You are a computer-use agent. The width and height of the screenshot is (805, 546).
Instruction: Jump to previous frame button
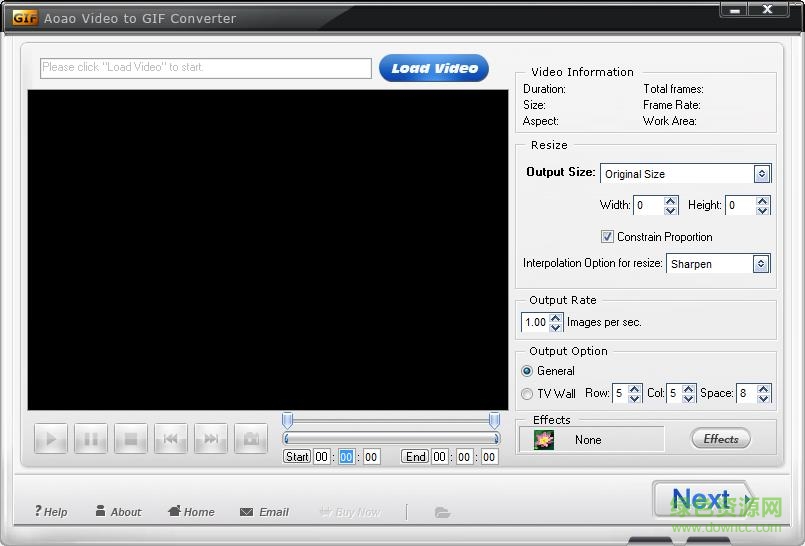tap(171, 439)
